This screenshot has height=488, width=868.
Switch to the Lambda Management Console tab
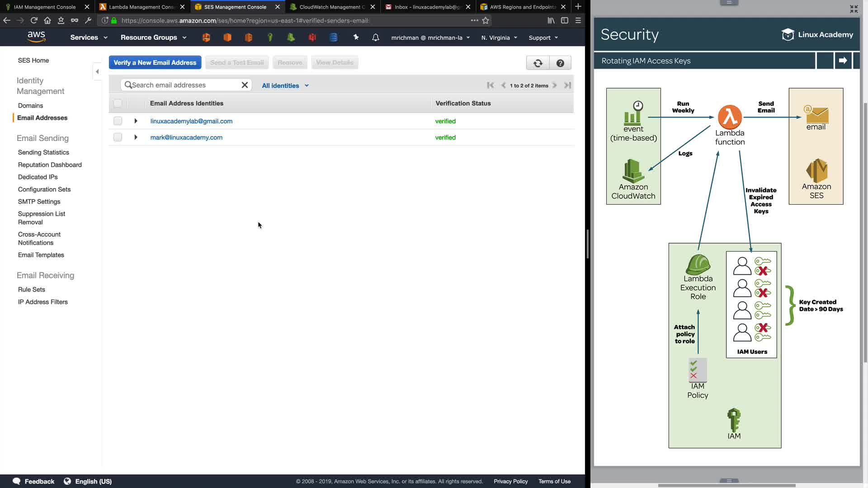coord(141,7)
